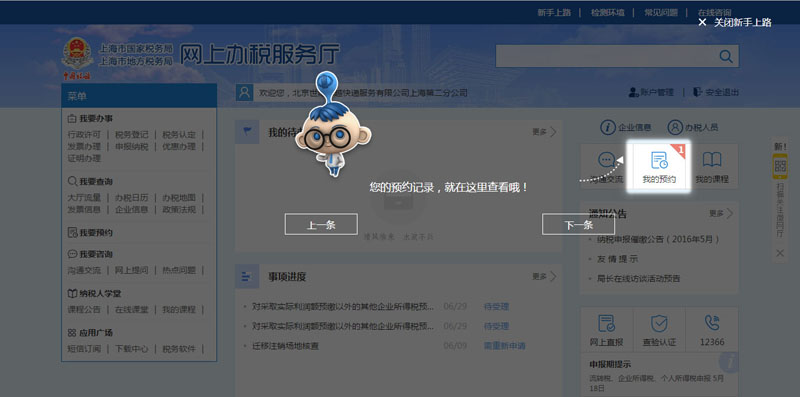Click 我要办事 section header icon
Image resolution: width=800 pixels, height=397 pixels.
coord(72,118)
